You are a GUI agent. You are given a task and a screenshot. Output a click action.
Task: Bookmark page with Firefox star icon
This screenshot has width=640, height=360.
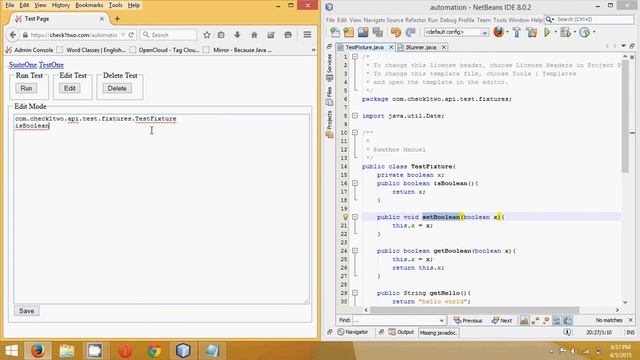tap(207, 35)
